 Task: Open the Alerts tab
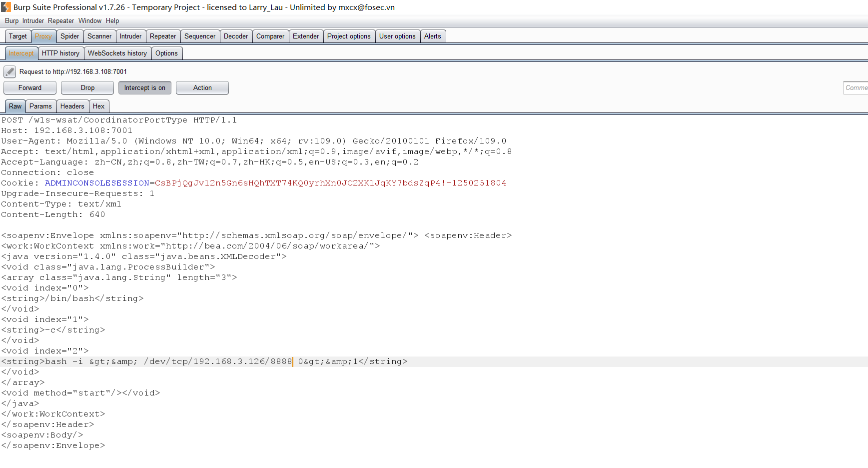(x=433, y=36)
